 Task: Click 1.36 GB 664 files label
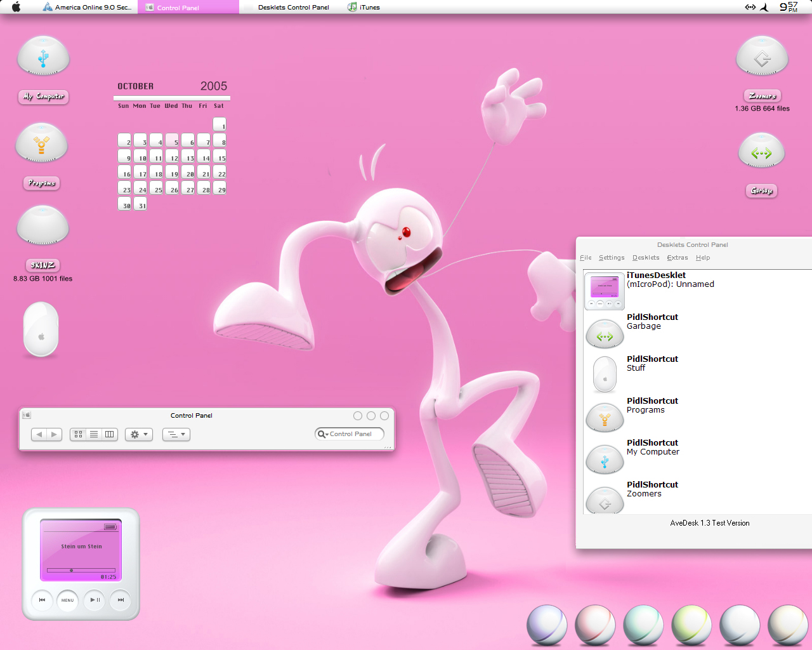(762, 109)
